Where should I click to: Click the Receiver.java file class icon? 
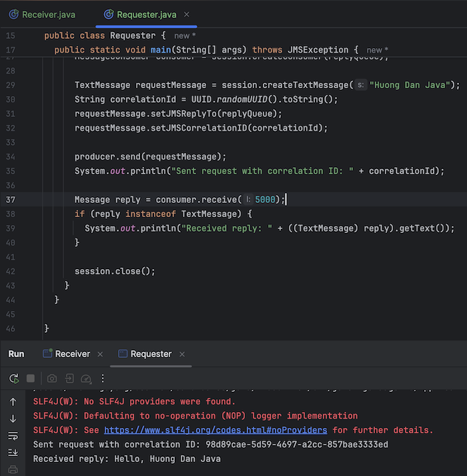[13, 14]
